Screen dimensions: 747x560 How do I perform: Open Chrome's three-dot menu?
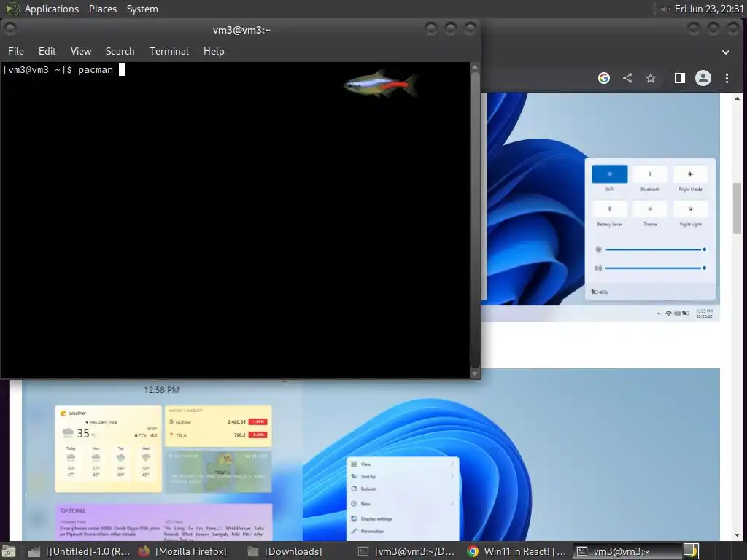727,78
